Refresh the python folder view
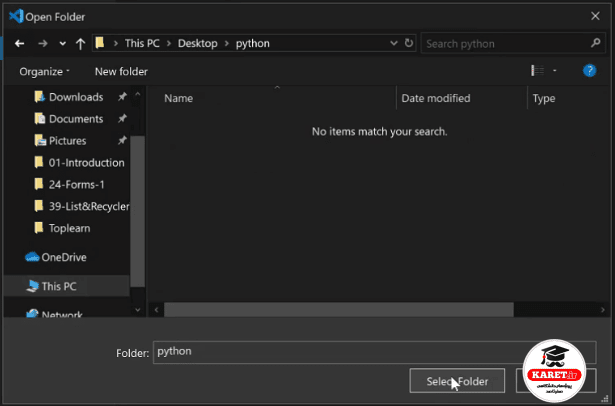This screenshot has width=615, height=406. (409, 43)
